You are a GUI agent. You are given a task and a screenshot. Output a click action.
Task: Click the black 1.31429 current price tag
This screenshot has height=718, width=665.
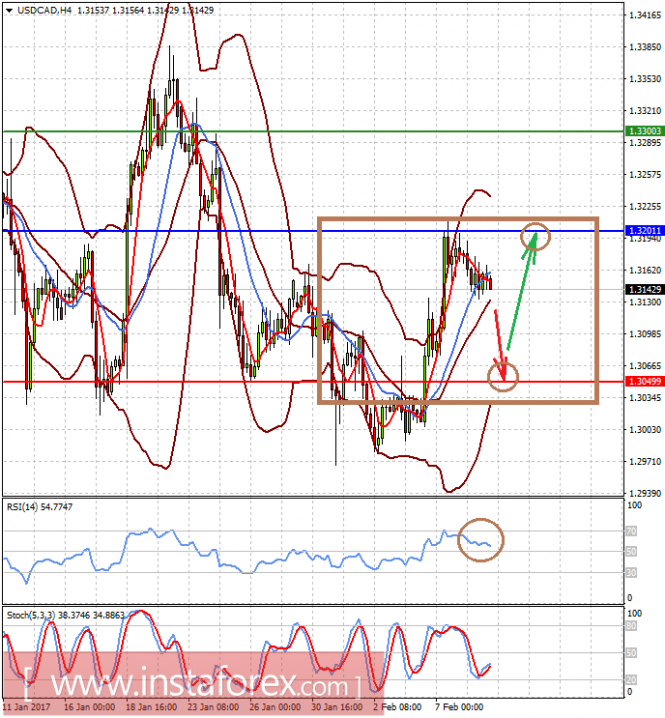645,289
